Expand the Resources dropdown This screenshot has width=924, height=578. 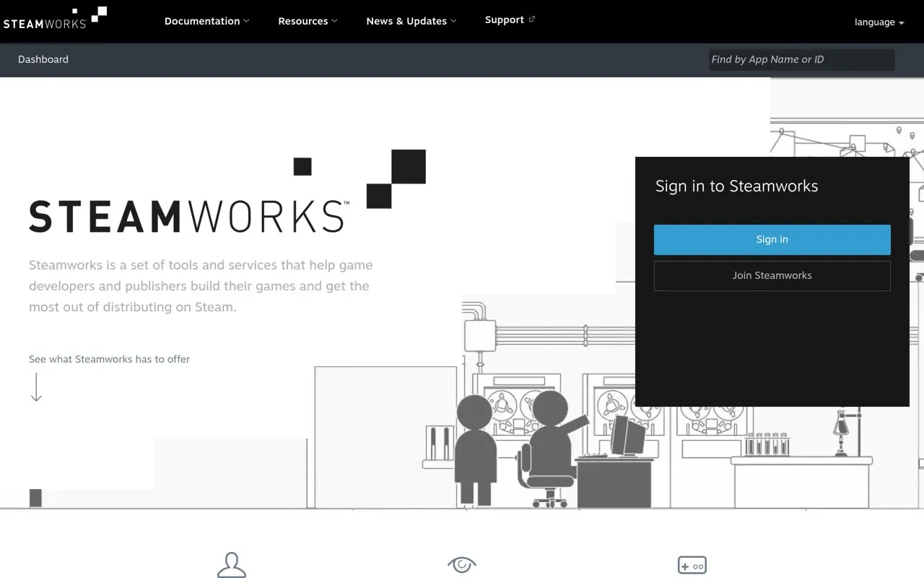308,21
